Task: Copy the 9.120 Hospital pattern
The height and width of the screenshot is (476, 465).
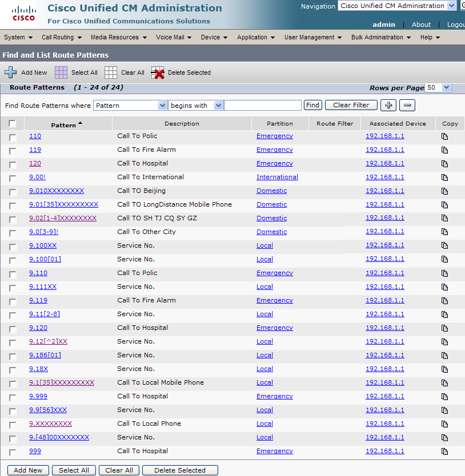Action: click(444, 328)
